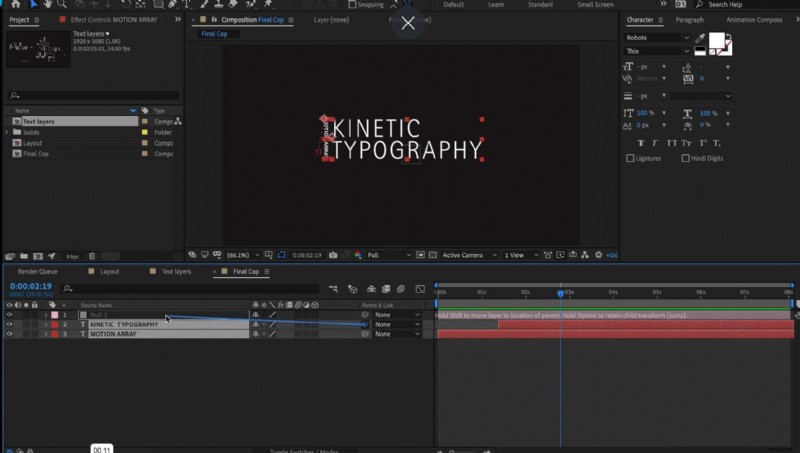Select the Default workspace
Viewport: 800px width, 453px height.
click(x=454, y=5)
